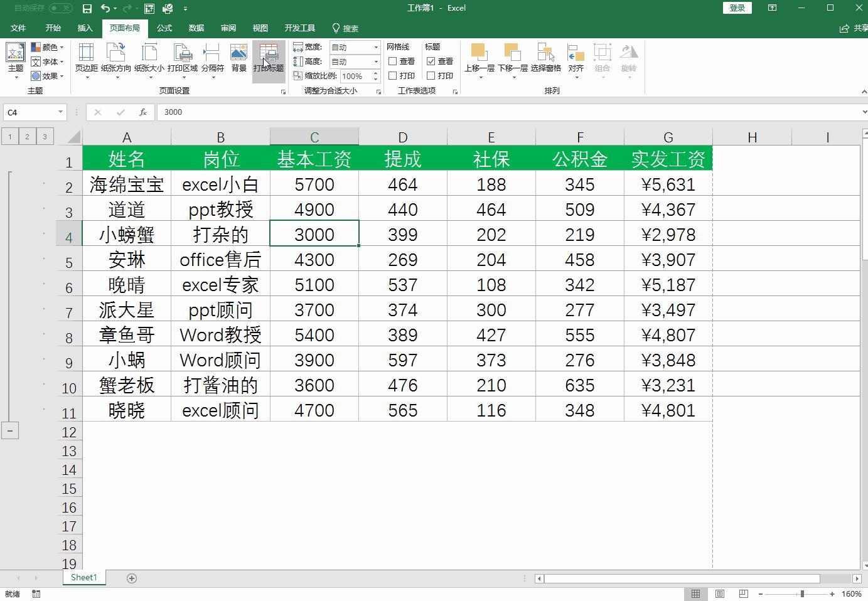The height and width of the screenshot is (601, 868).
Task: Open the 视图 ribbon tab
Action: click(260, 28)
